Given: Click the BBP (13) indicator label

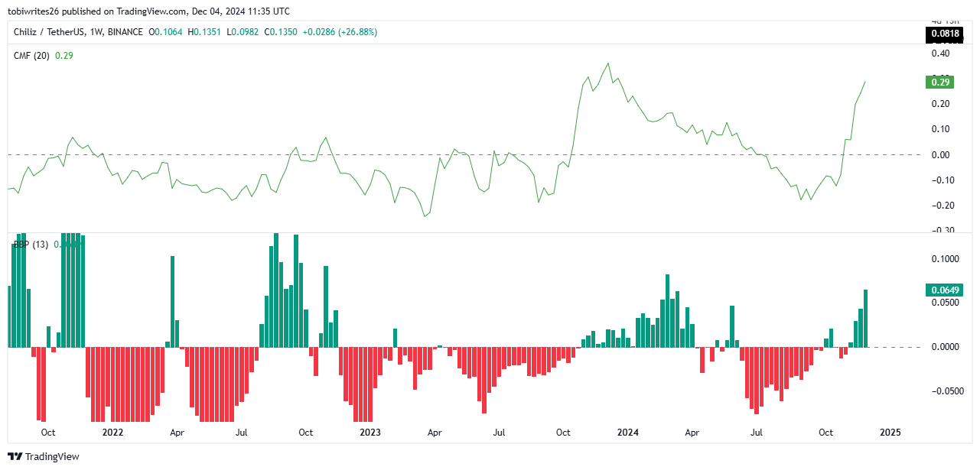Looking at the screenshot, I should pos(31,245).
